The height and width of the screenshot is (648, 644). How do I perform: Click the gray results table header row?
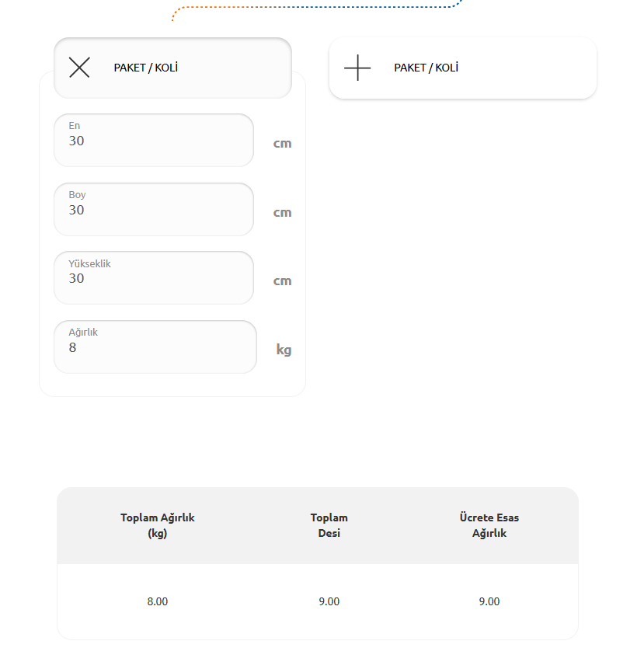[318, 526]
